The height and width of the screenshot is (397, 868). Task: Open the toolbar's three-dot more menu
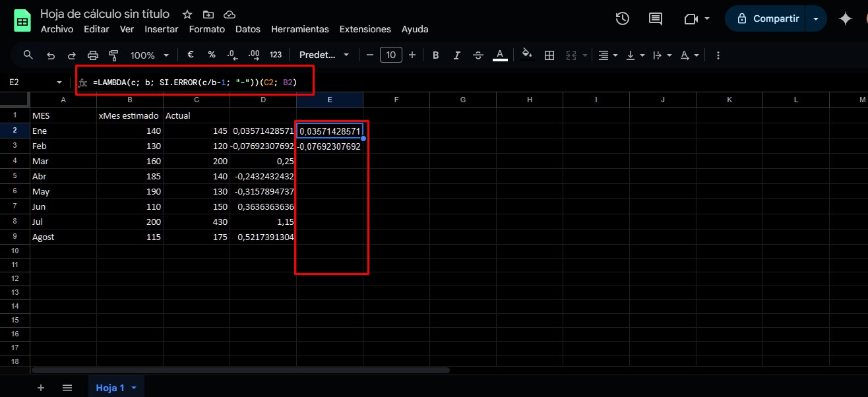coord(718,55)
